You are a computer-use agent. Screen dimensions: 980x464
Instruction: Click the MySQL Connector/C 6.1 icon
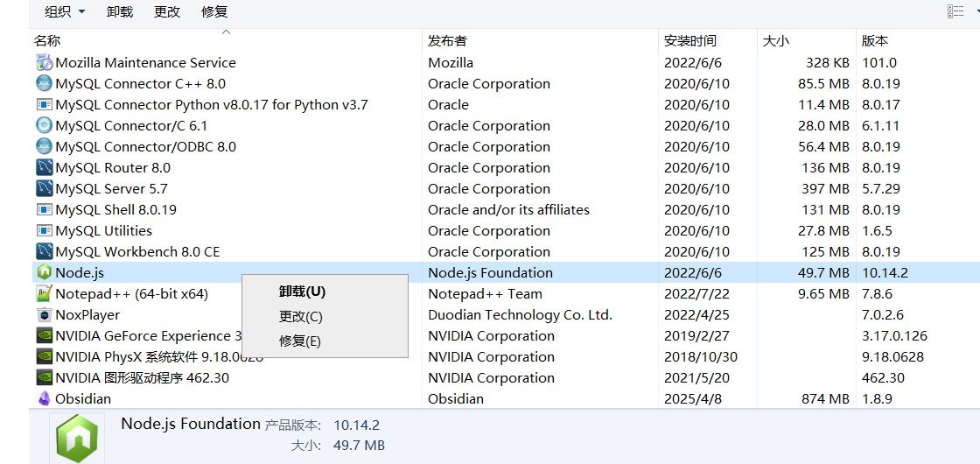44,126
